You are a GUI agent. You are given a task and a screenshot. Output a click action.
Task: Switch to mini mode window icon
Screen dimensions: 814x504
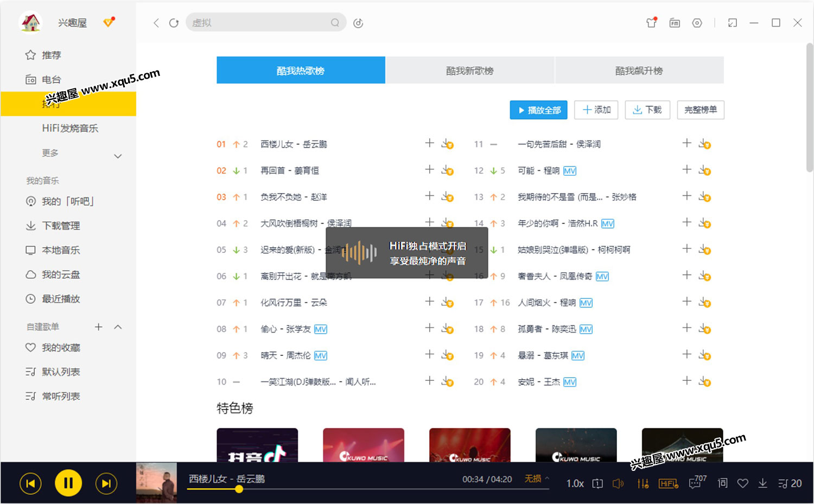click(x=733, y=23)
